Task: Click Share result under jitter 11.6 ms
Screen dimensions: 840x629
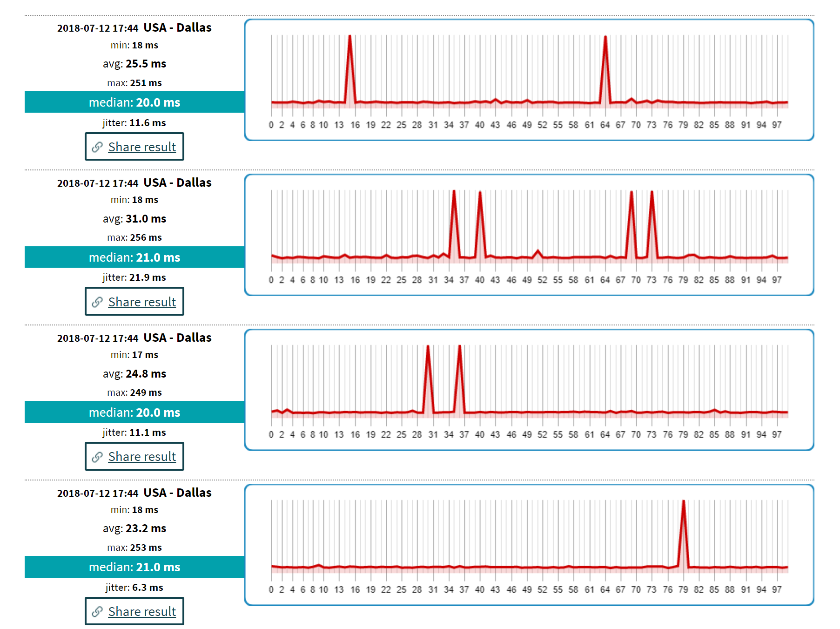Action: (x=134, y=147)
